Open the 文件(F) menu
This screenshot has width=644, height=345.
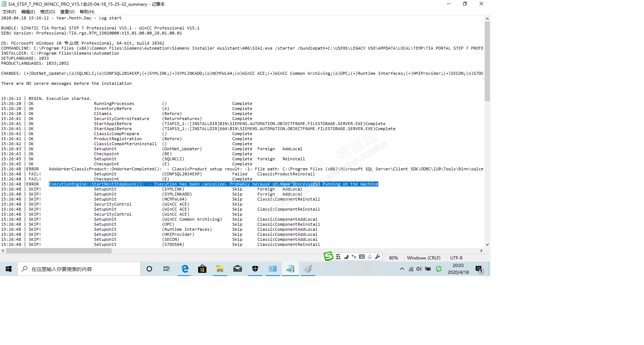tap(9, 12)
